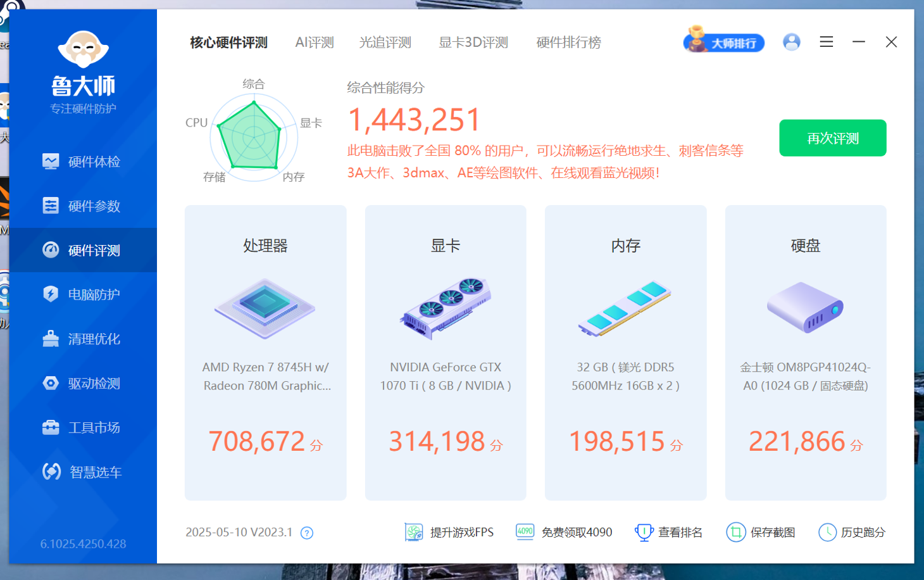Click the 历史跑分 clock icon
This screenshot has width=924, height=580.
click(827, 533)
